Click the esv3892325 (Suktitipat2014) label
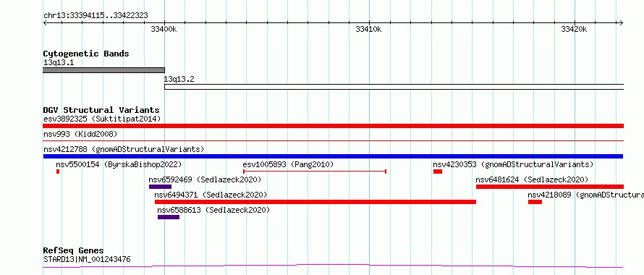This screenshot has height=275, width=644. (102, 119)
